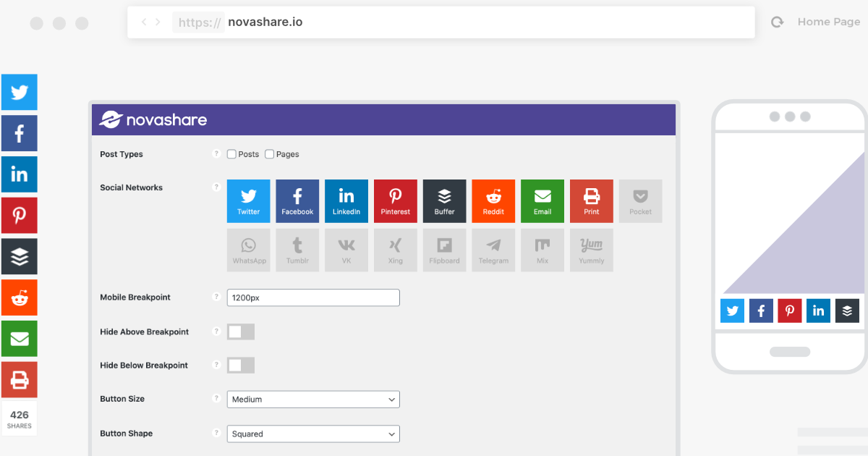868x456 pixels.
Task: Check the Posts checkbox
Action: point(231,154)
